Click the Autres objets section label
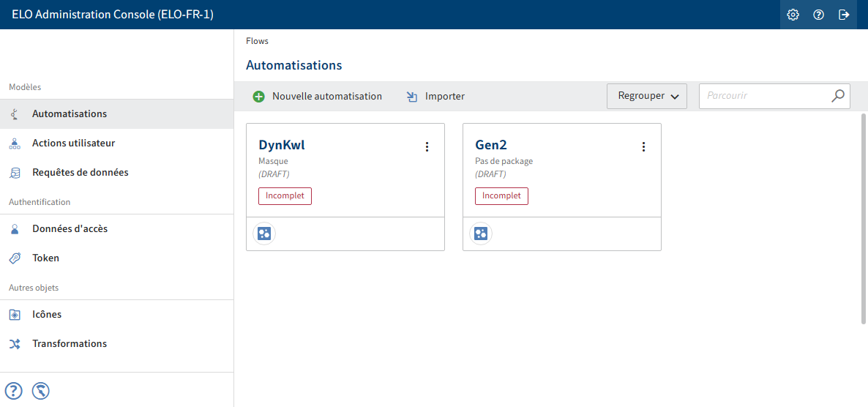Image resolution: width=868 pixels, height=407 pixels. pos(34,288)
